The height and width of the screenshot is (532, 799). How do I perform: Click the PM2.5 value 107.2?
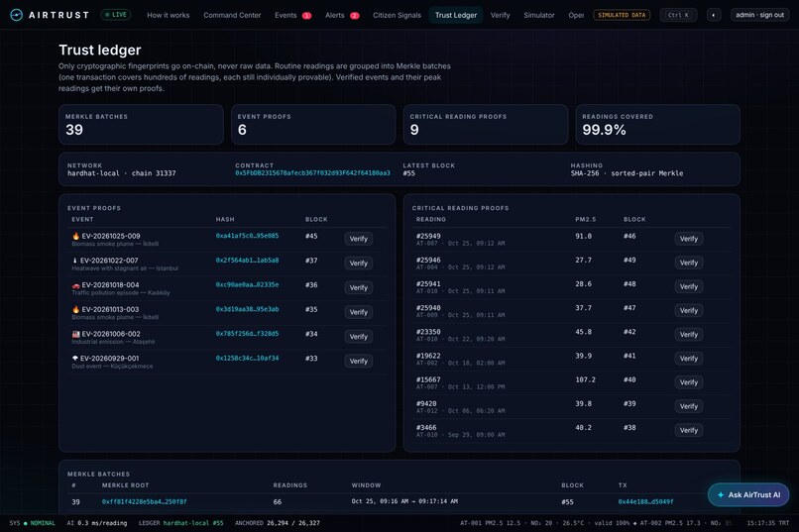[585, 379]
